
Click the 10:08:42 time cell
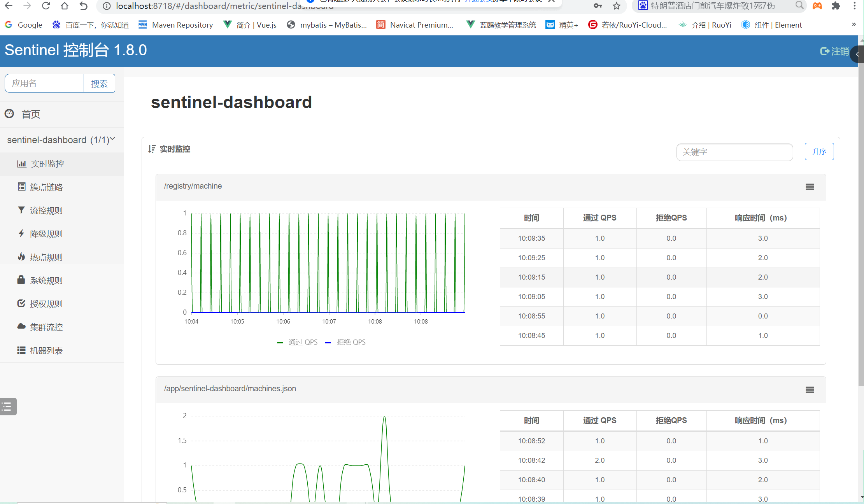[x=531, y=460]
